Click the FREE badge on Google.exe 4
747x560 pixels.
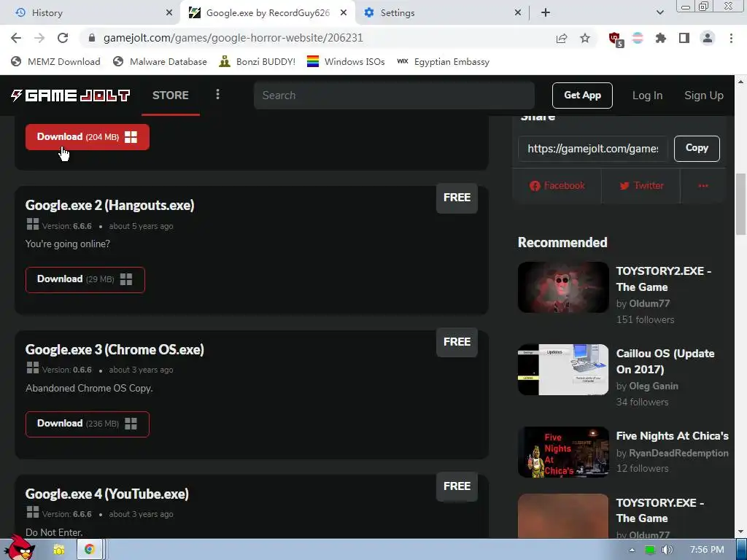[457, 486]
